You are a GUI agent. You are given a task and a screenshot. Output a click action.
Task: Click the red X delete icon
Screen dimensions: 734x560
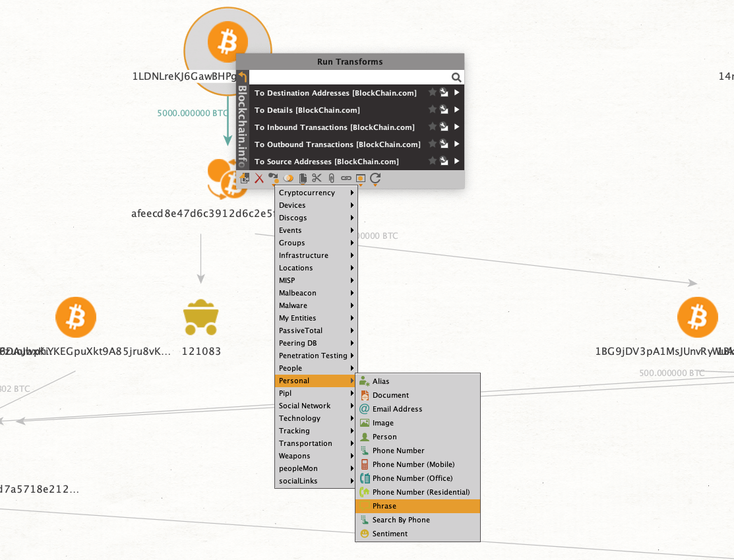pos(259,178)
